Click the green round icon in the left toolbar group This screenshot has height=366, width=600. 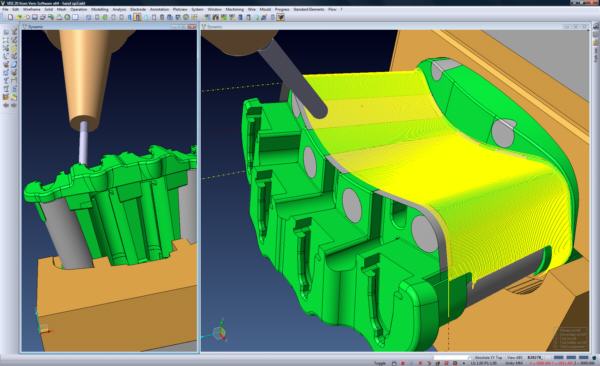click(x=67, y=17)
